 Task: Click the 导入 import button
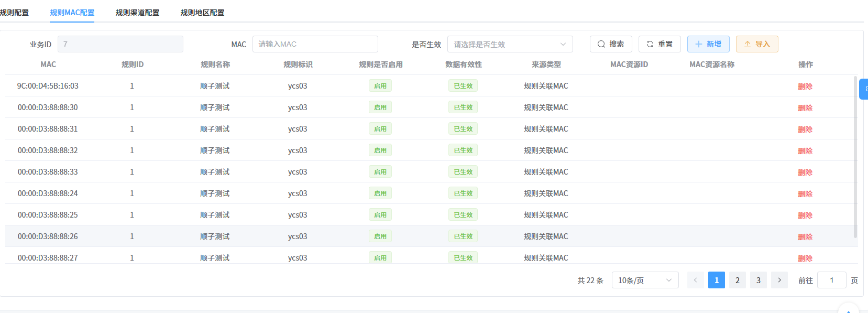pos(757,44)
